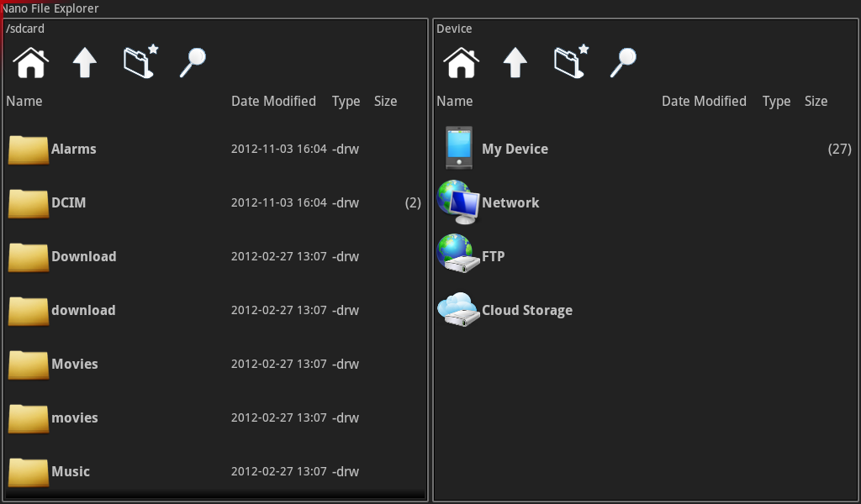Viewport: 861px width, 504px height.
Task: Create a new folder in the Device pane
Action: tap(570, 62)
